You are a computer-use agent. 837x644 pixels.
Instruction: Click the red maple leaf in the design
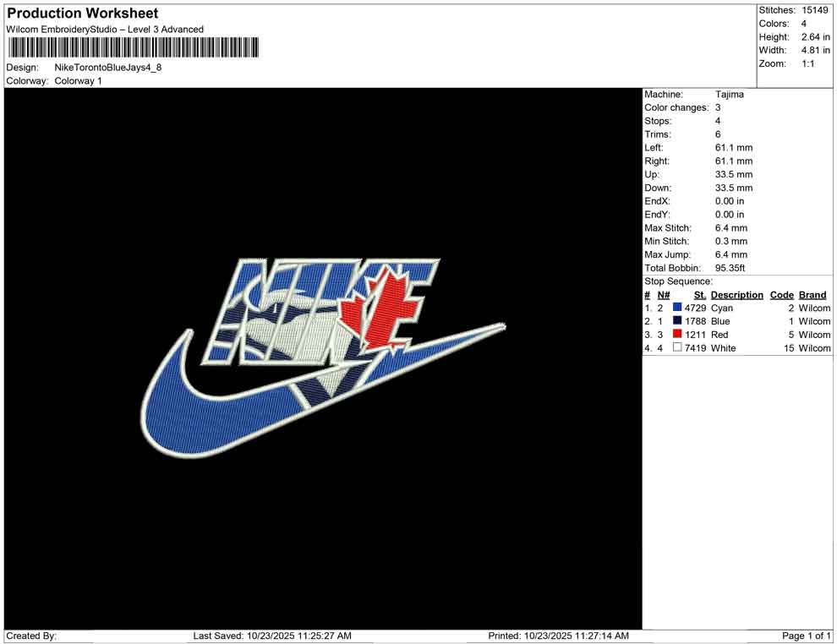tap(380, 311)
